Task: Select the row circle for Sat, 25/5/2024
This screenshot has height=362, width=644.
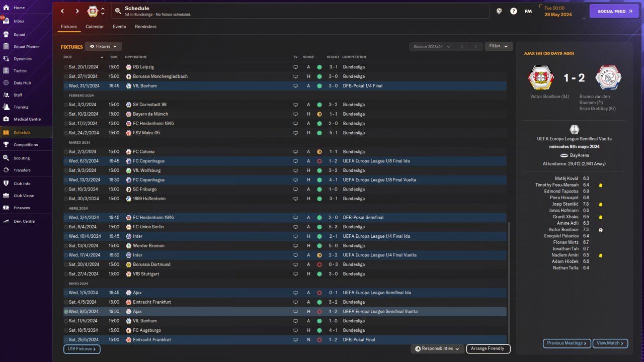Action: (66, 340)
